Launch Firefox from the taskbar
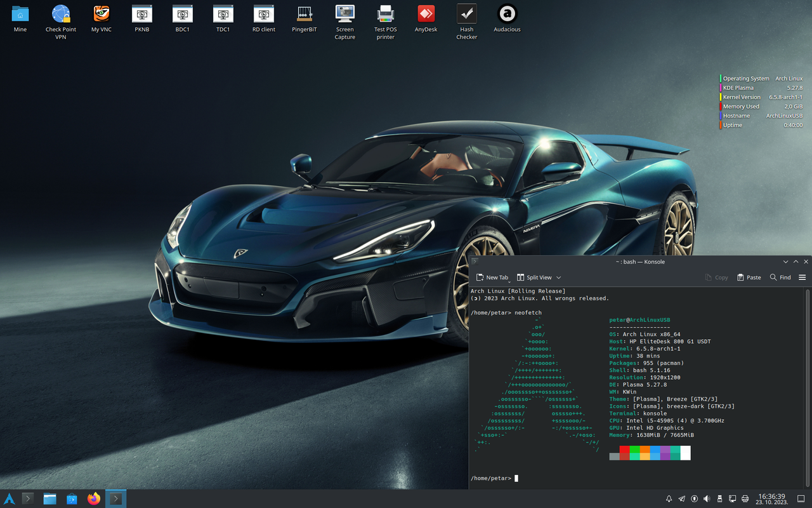 (94, 499)
